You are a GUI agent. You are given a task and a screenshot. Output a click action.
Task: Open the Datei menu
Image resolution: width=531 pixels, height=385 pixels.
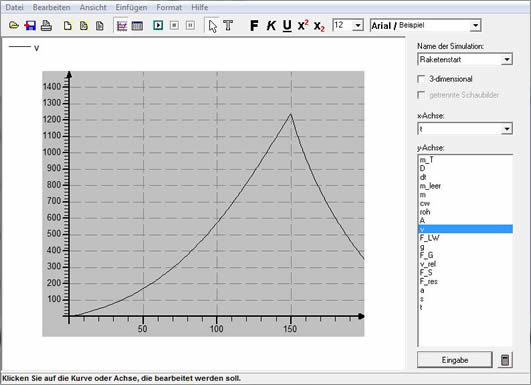click(x=14, y=7)
